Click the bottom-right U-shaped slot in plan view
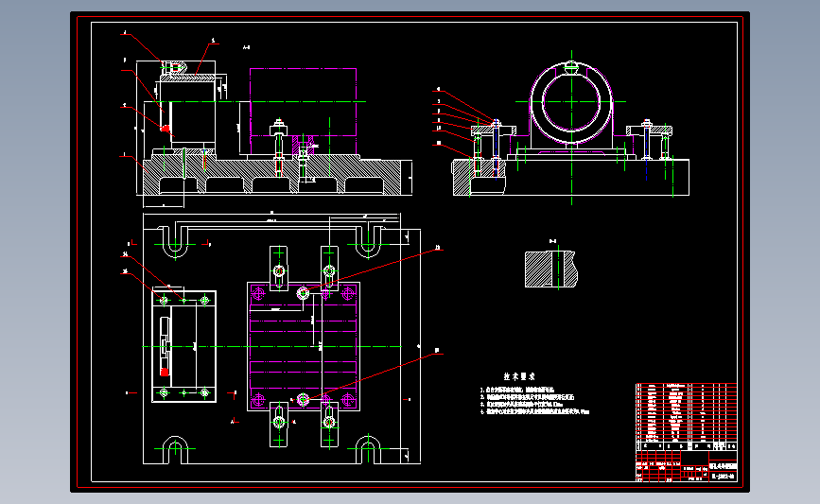 (x=368, y=449)
